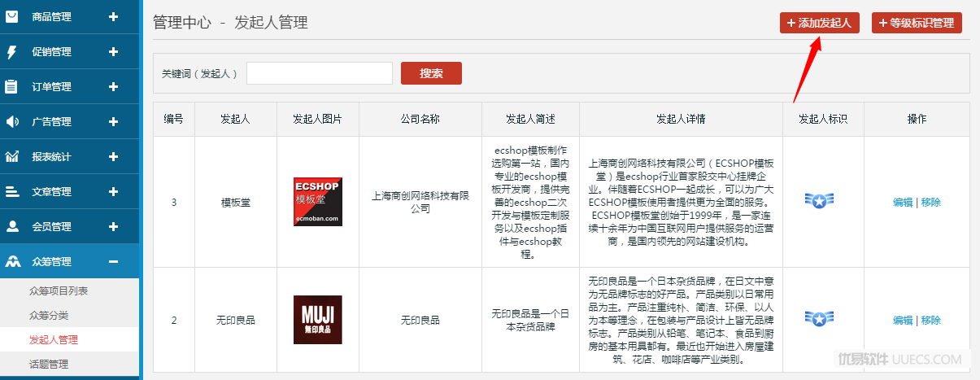This screenshot has height=380, width=980.
Task: Click the 报表统计 chart icon
Action: point(12,156)
